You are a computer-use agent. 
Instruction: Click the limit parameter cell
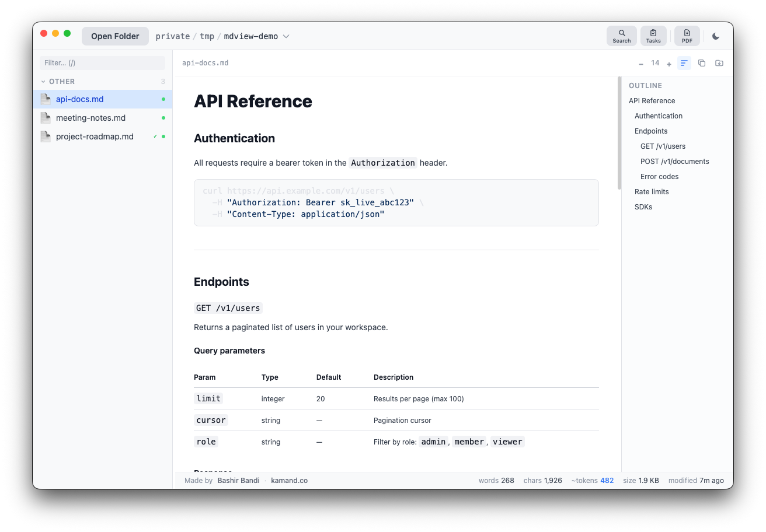[208, 398]
